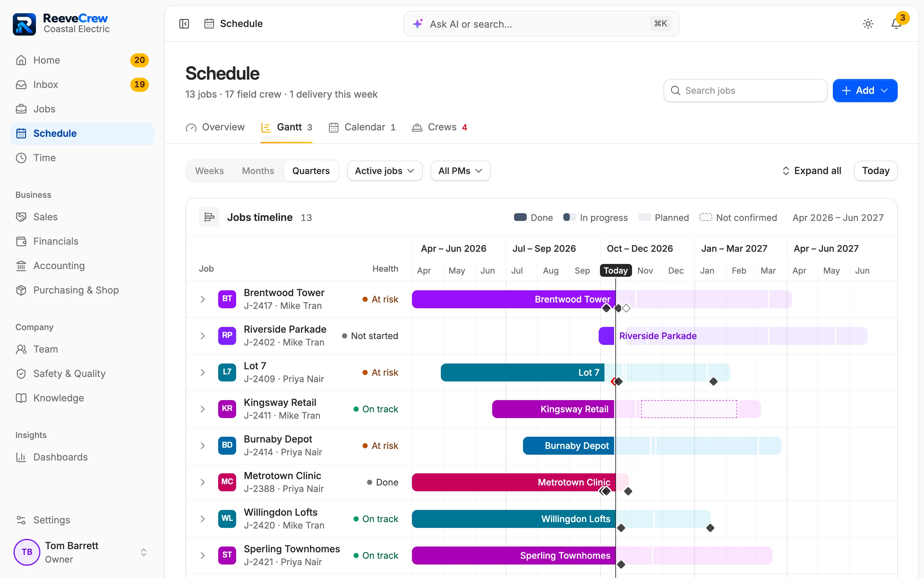Switch to the Overview tab

(x=215, y=127)
